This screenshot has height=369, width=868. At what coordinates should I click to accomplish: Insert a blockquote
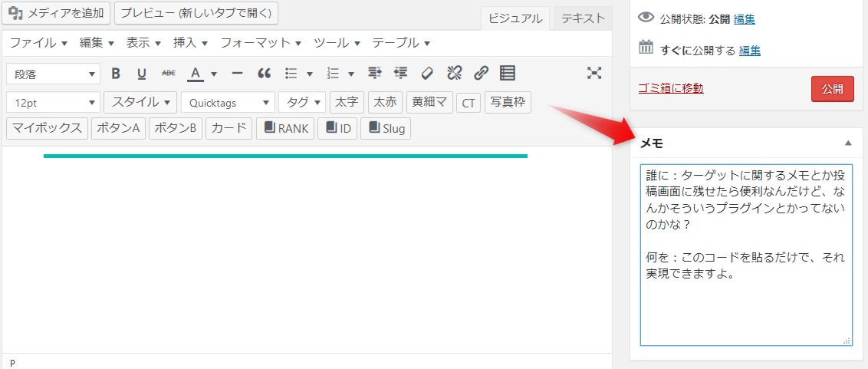265,74
